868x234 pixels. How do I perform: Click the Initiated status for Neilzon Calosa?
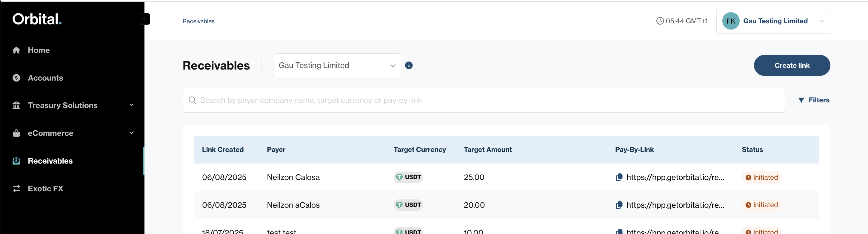click(761, 177)
